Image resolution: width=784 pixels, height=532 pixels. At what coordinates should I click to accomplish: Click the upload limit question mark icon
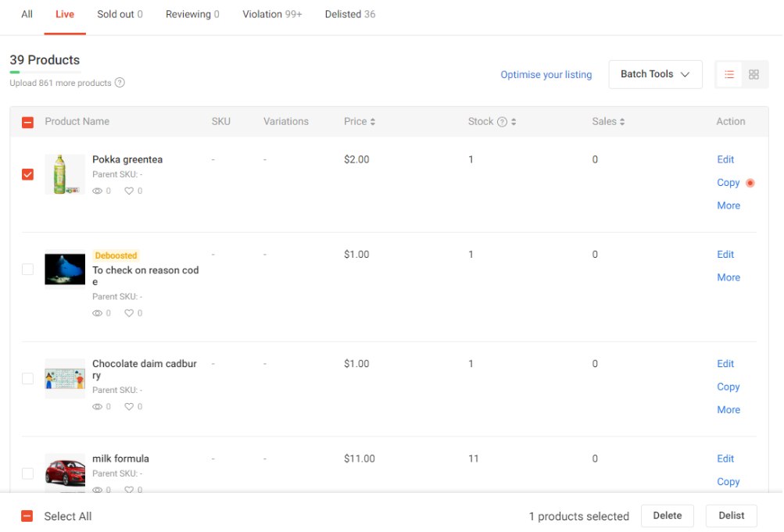point(118,82)
